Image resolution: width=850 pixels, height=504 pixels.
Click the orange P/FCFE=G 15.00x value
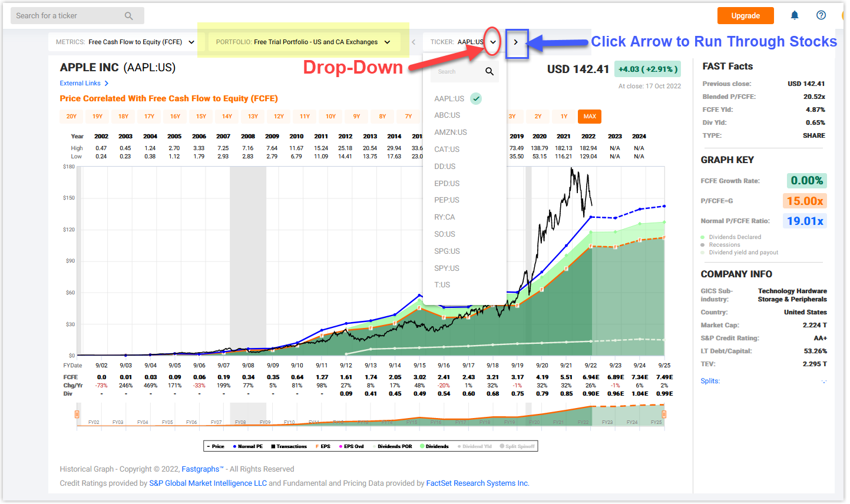[x=805, y=201]
